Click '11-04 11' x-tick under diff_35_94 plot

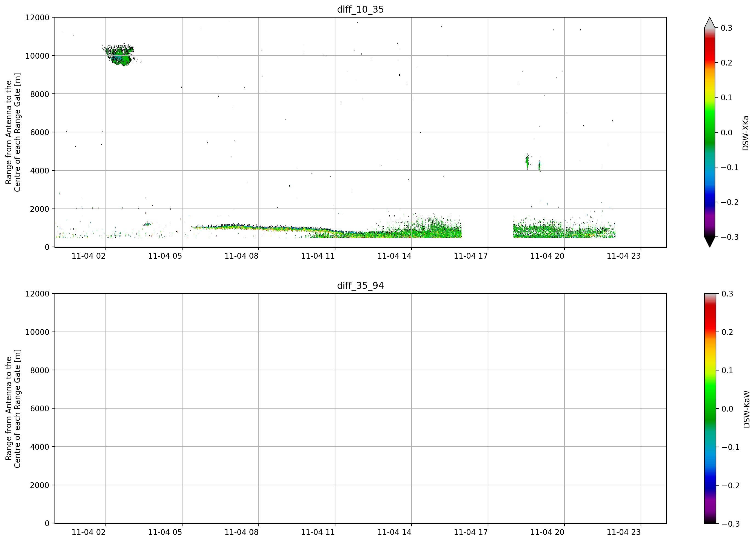click(318, 532)
